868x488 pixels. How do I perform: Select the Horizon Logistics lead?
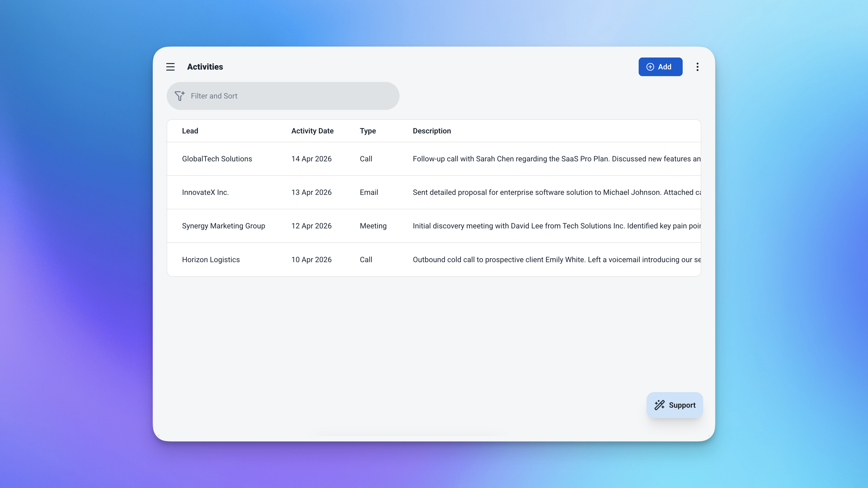211,260
